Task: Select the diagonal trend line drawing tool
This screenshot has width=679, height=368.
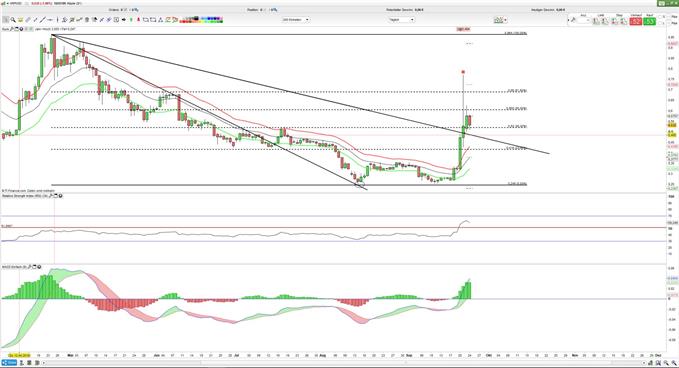Action: point(42,19)
